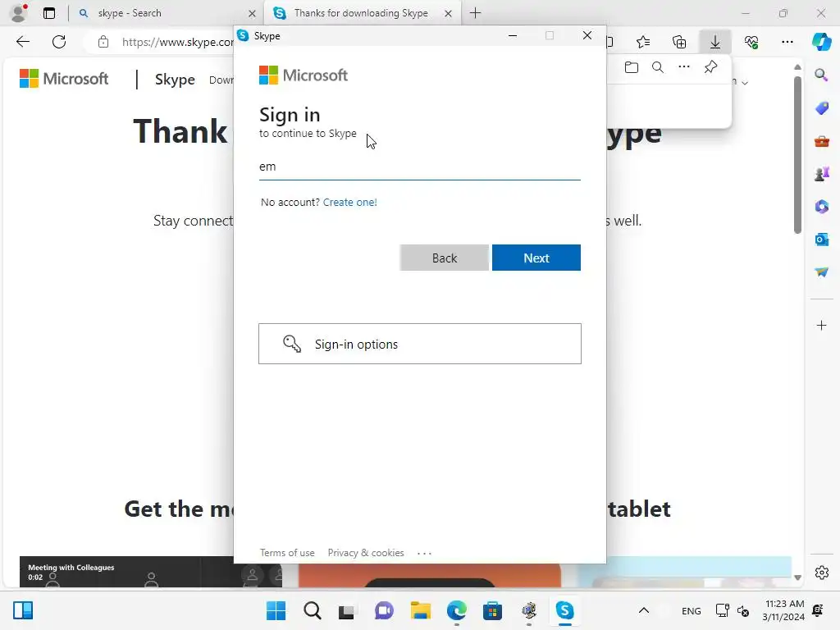The image size is (840, 630).
Task: Close the 'Thanks for downloading Skype' tab
Action: pyautogui.click(x=449, y=13)
